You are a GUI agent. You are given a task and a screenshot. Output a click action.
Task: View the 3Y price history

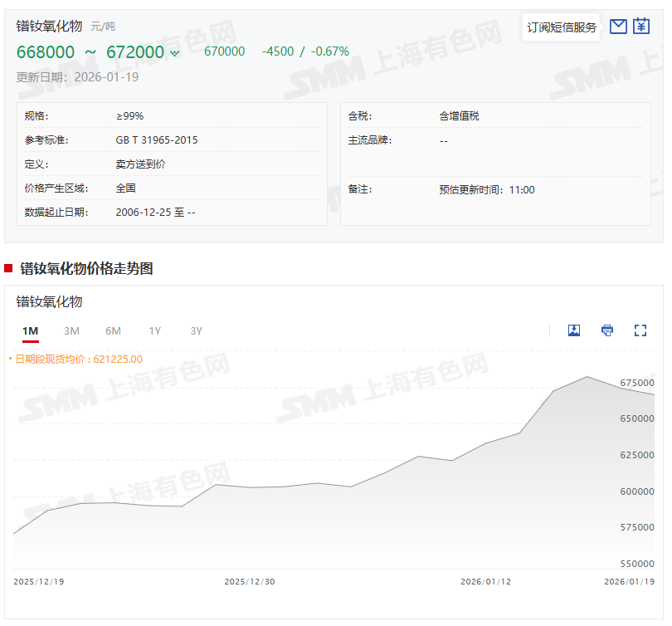196,331
